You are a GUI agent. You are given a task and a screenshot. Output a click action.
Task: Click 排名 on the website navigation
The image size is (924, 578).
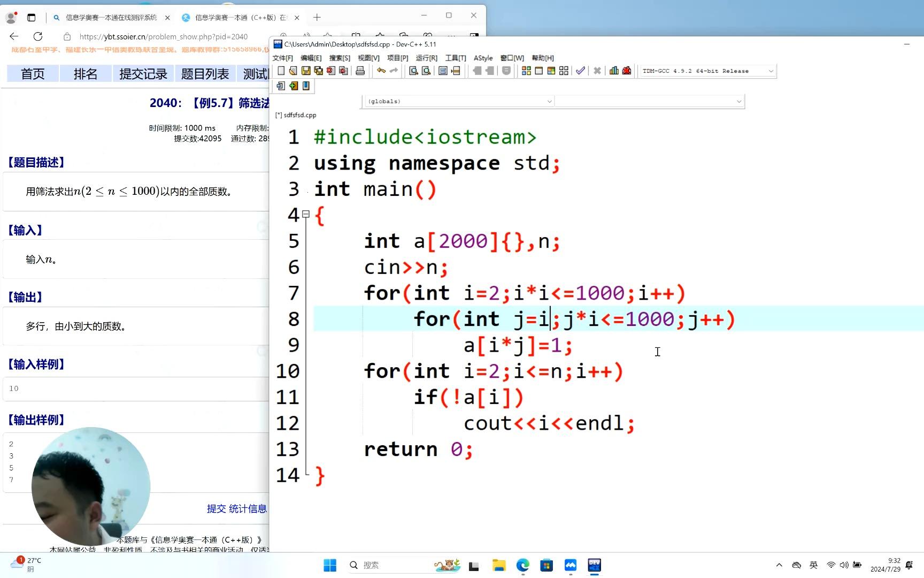tap(86, 73)
